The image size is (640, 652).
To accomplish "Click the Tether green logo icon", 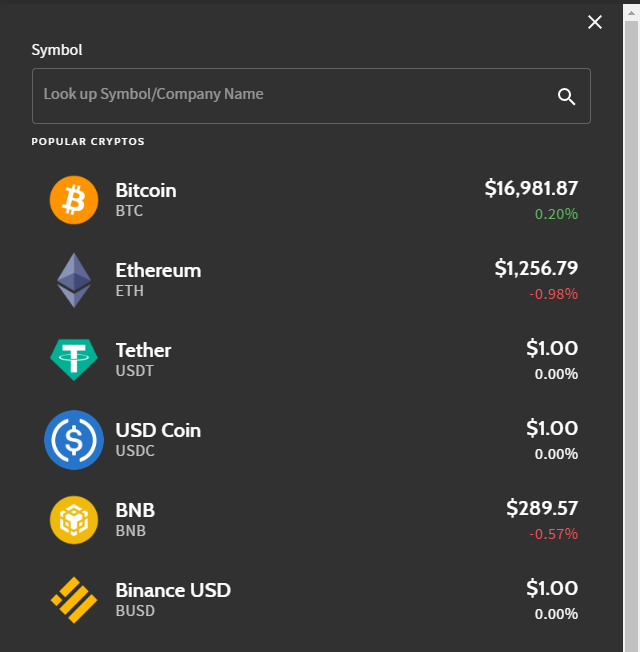I will [x=74, y=359].
